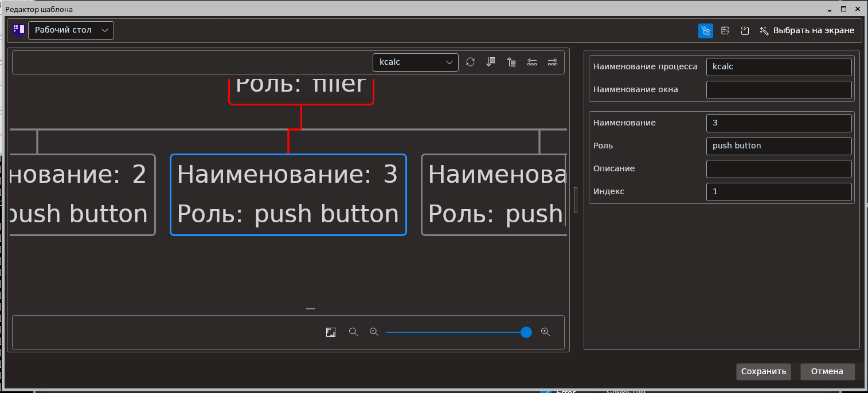
Task: Cancel with the "Отмена" button
Action: coord(827,371)
